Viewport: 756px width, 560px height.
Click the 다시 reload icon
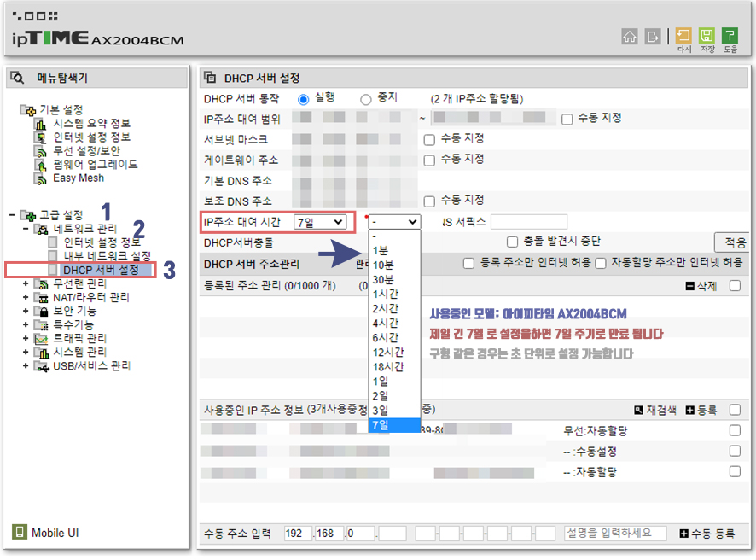point(683,35)
